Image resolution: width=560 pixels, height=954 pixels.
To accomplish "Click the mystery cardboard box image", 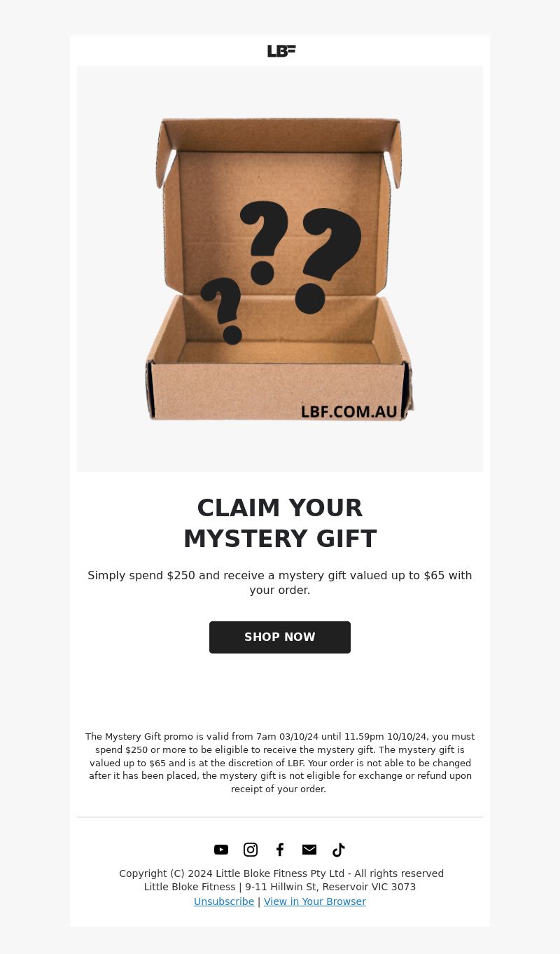I will pyautogui.click(x=280, y=269).
